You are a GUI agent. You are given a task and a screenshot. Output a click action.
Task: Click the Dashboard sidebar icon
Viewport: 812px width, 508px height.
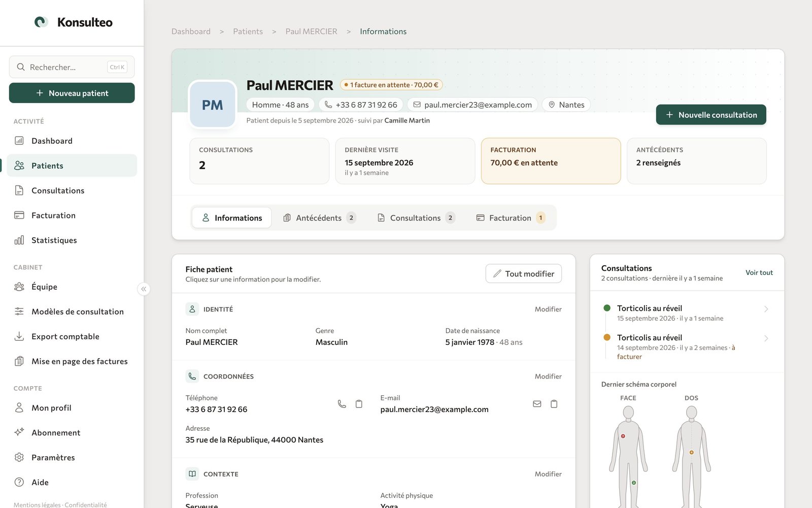(19, 141)
